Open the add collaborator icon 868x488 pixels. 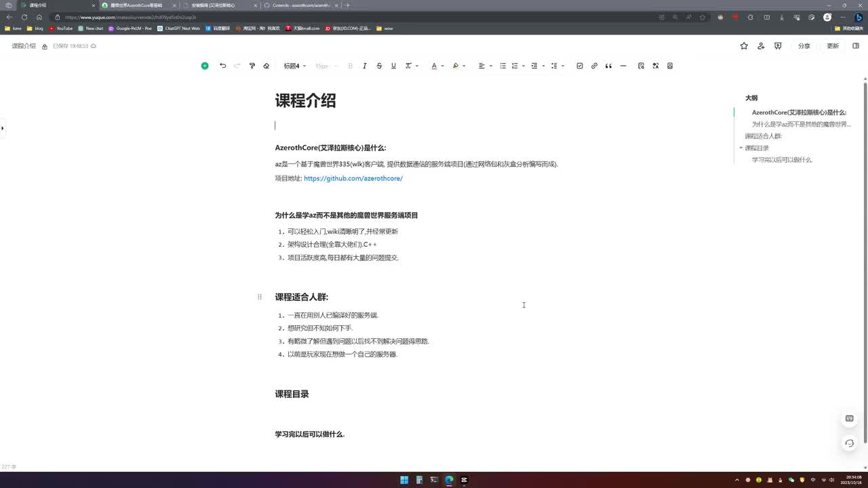[761, 46]
